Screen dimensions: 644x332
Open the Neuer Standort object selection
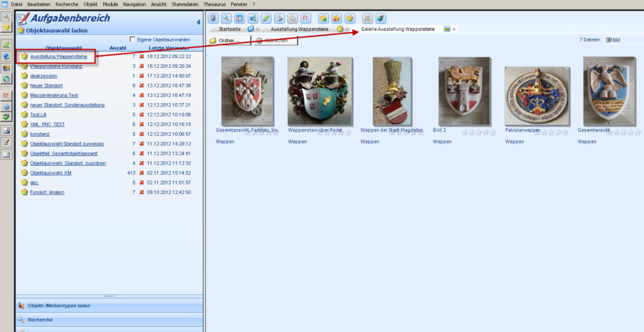coord(46,85)
